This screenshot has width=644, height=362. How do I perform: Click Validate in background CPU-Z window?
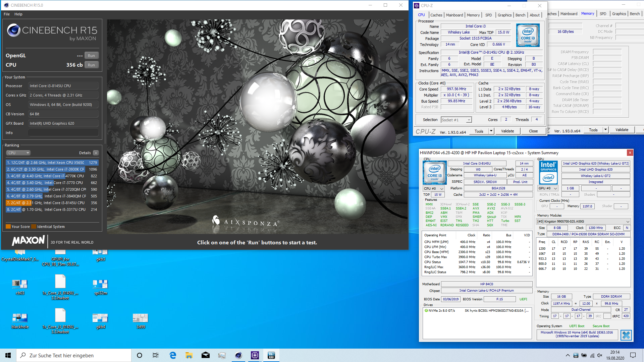pos(622,130)
